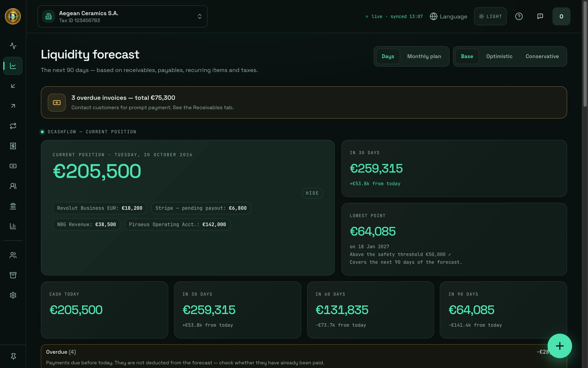Select the Optimistic scenario
The image size is (588, 368).
499,56
